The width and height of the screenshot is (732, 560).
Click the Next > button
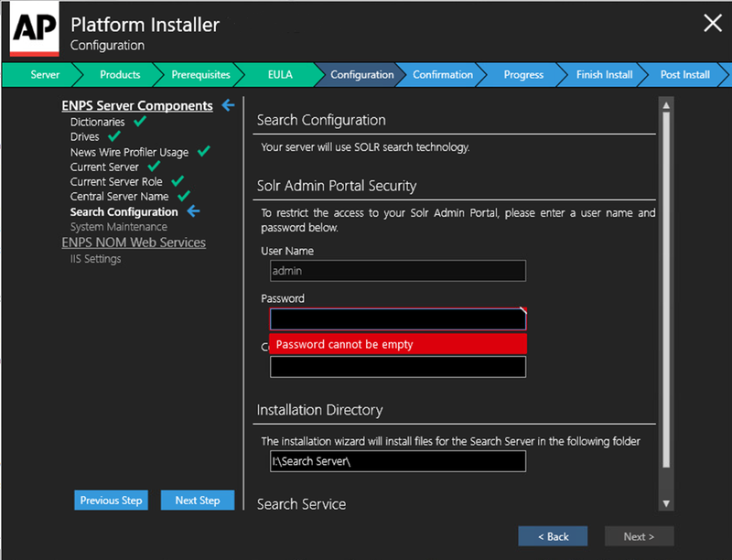(x=639, y=536)
